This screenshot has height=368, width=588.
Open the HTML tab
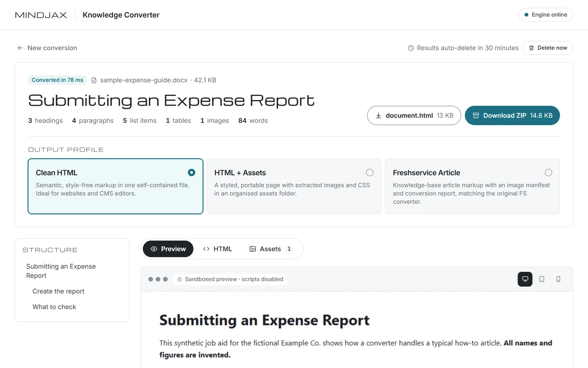point(217,249)
